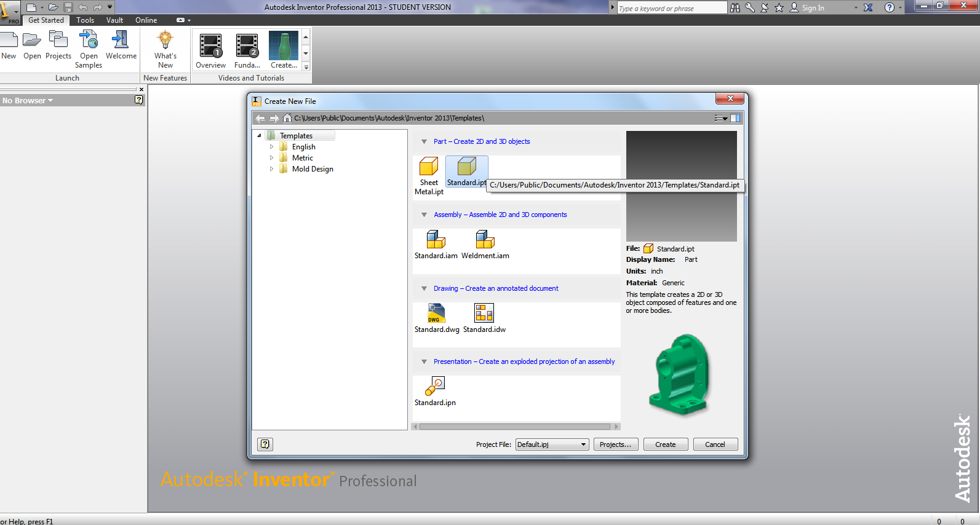
Task: Play the Overview video
Action: click(x=210, y=50)
